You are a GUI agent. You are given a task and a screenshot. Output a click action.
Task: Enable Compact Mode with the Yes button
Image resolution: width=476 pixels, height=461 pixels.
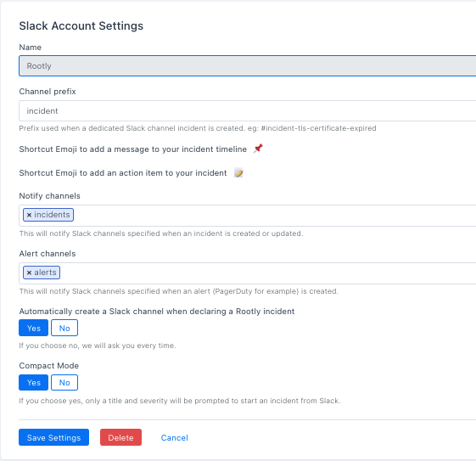[33, 383]
